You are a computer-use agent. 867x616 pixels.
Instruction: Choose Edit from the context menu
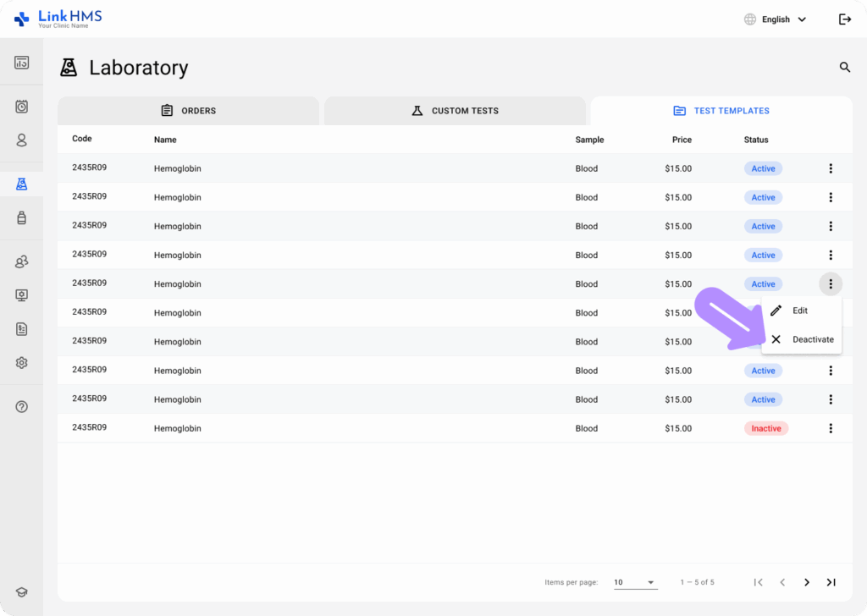click(801, 311)
